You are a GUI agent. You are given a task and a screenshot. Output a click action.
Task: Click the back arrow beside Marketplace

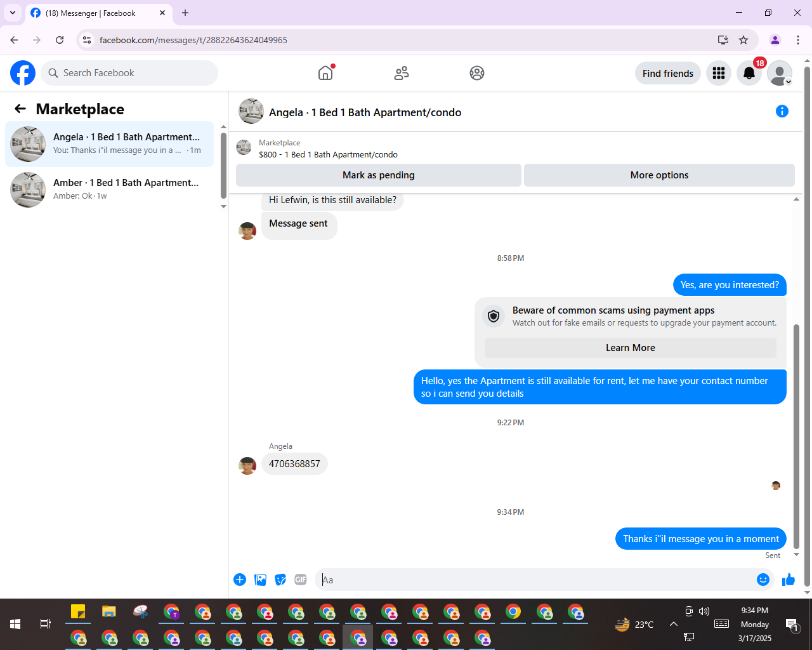20,109
